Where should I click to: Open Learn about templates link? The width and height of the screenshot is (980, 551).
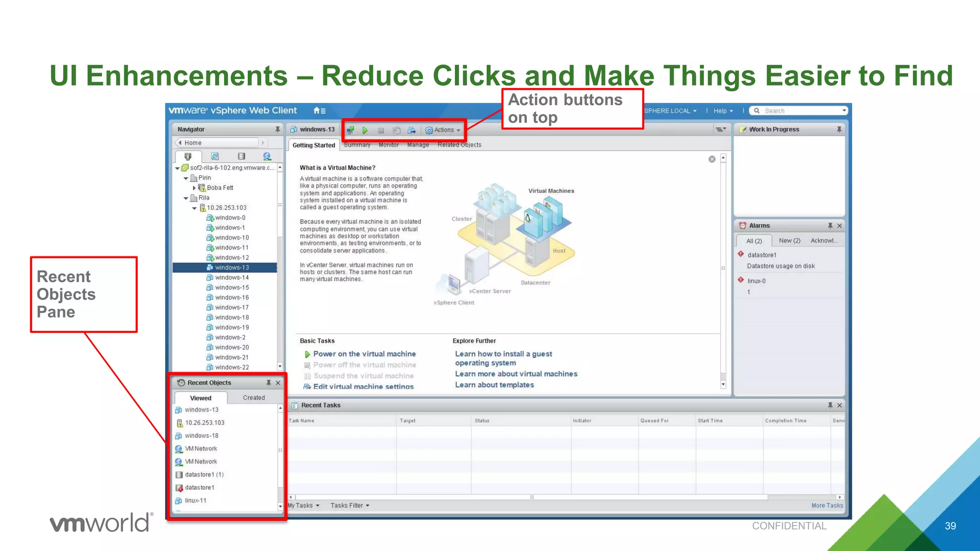point(494,385)
